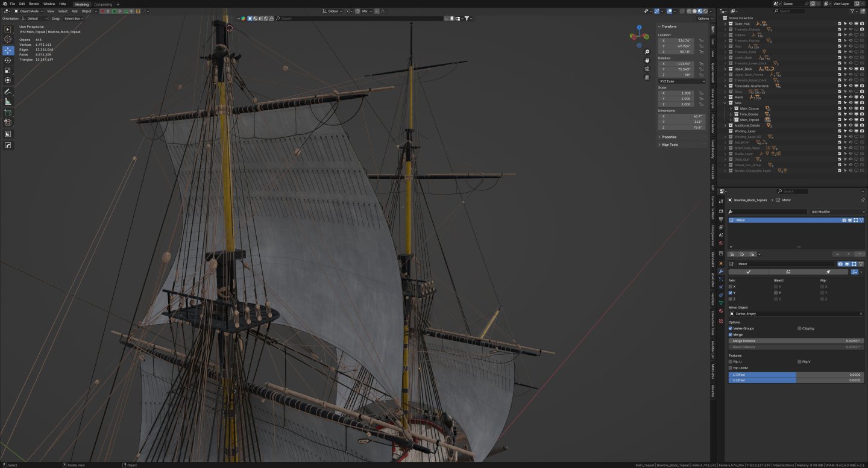
Task: Select the Select Box tool in toolbar
Action: (8, 29)
